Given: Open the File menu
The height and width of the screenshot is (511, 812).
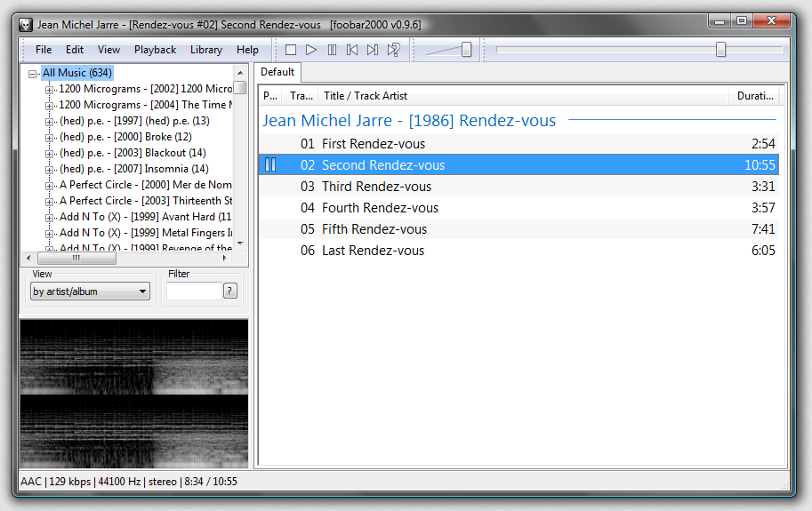Looking at the screenshot, I should click(x=44, y=50).
